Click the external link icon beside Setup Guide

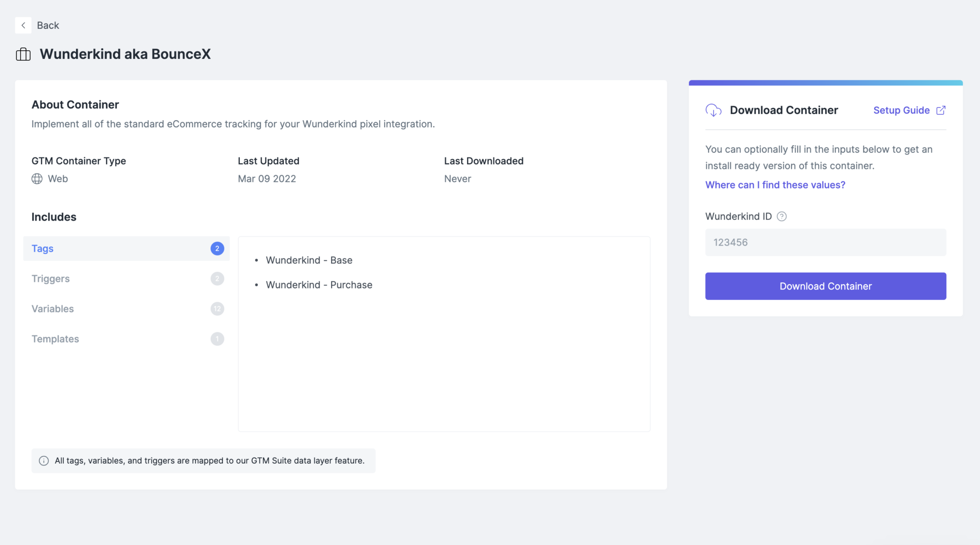(x=941, y=111)
